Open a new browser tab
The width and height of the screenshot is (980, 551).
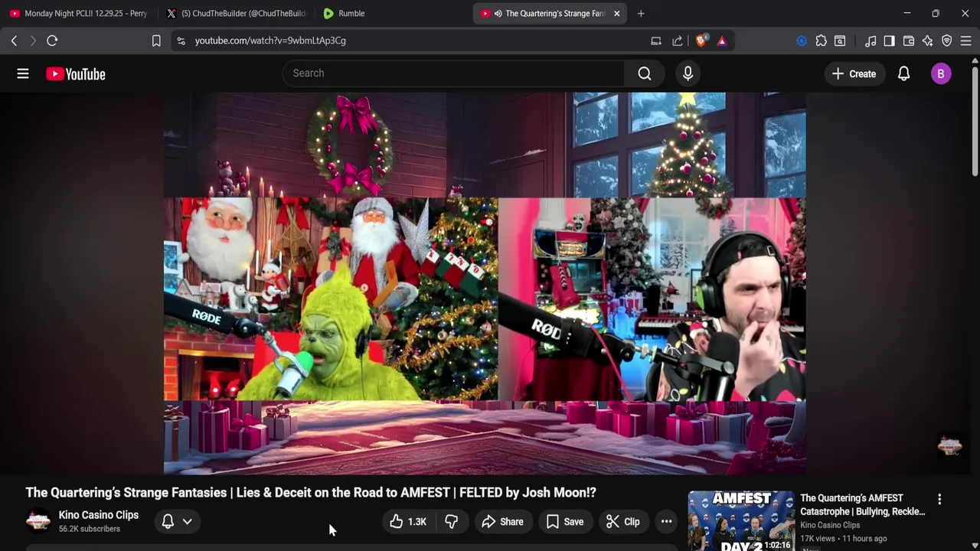click(x=641, y=13)
